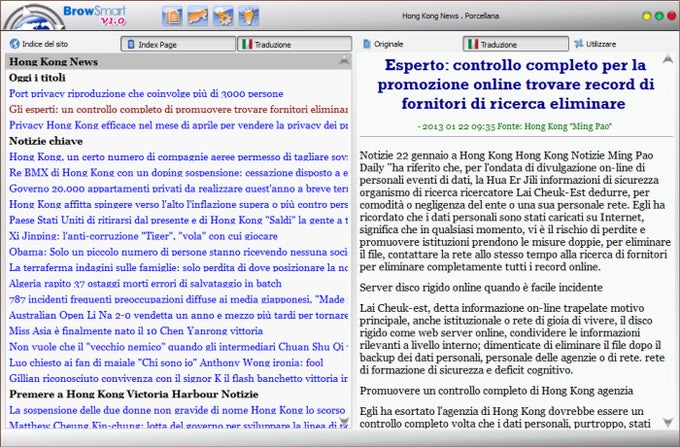The width and height of the screenshot is (680, 447).
Task: Open compagnie aeree headline link
Action: tap(178, 157)
